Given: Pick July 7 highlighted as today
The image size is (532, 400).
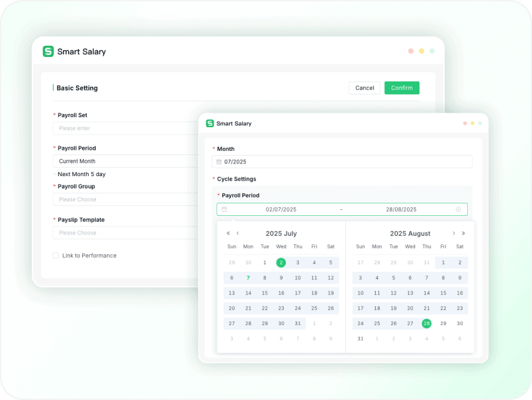Looking at the screenshot, I should pos(248,278).
